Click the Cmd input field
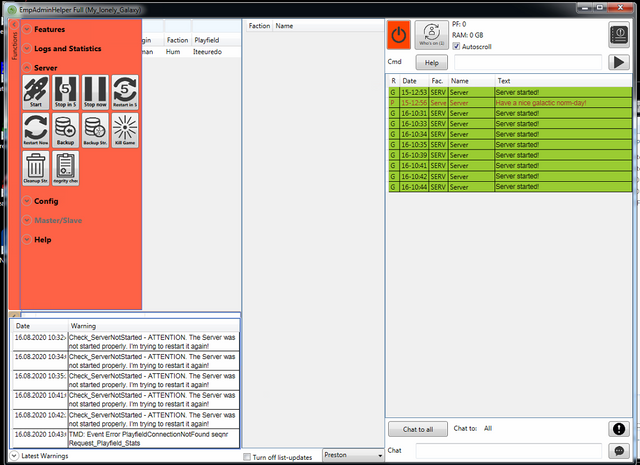This screenshot has width=640, height=465. point(528,62)
